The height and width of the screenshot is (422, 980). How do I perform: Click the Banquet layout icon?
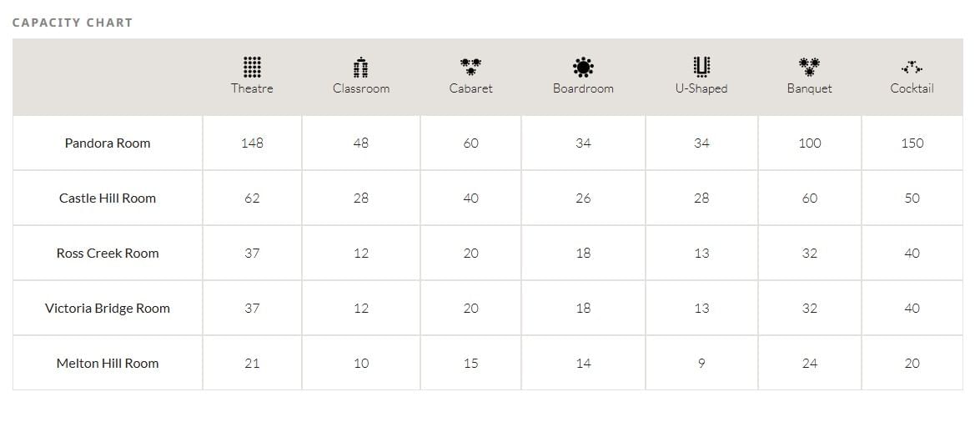click(x=809, y=67)
